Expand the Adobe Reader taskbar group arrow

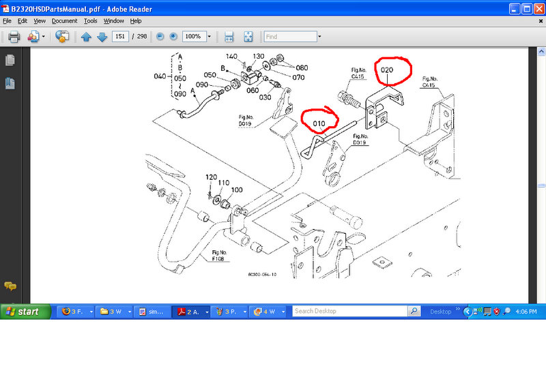click(207, 312)
